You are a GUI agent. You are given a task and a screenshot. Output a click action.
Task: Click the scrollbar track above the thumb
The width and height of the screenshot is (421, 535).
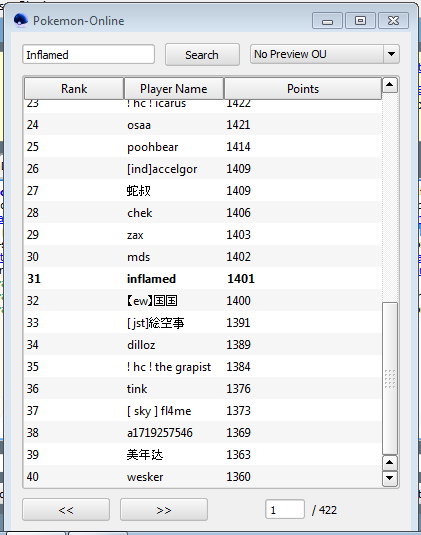click(x=390, y=197)
